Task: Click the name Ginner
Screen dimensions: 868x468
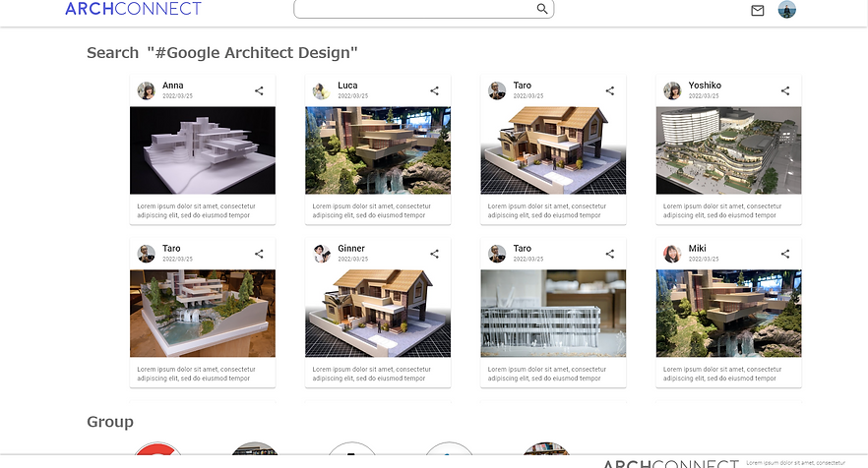Action: [x=351, y=249]
